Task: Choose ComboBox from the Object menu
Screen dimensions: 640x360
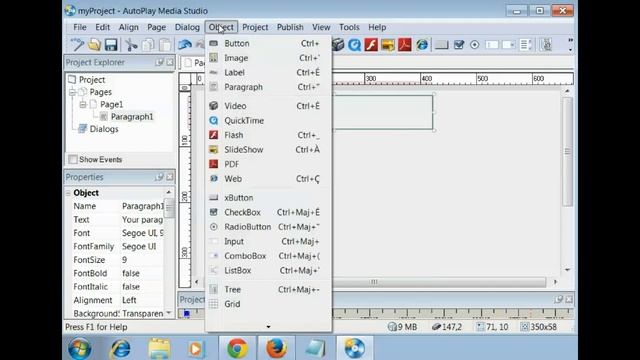Action: pyautogui.click(x=269, y=256)
